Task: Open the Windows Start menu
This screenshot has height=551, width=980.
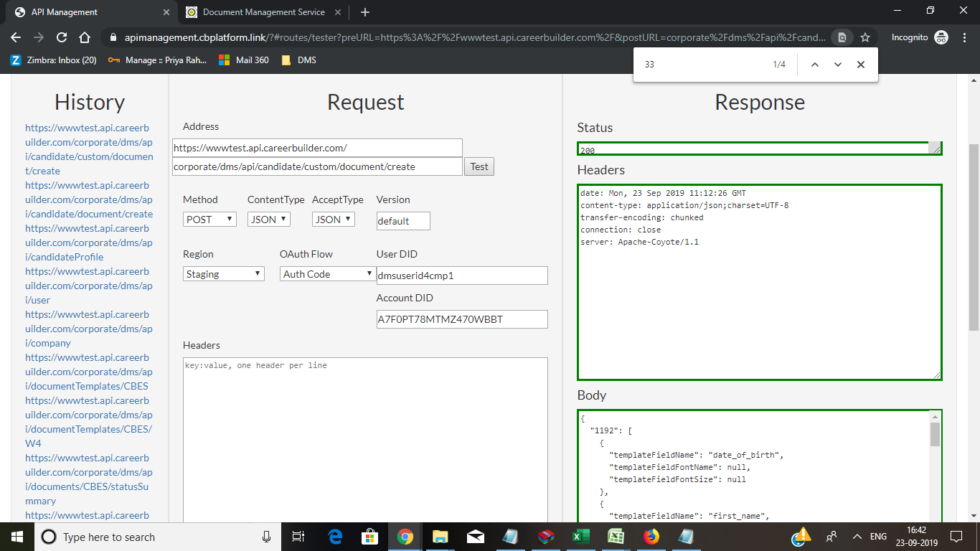Action: (17, 537)
